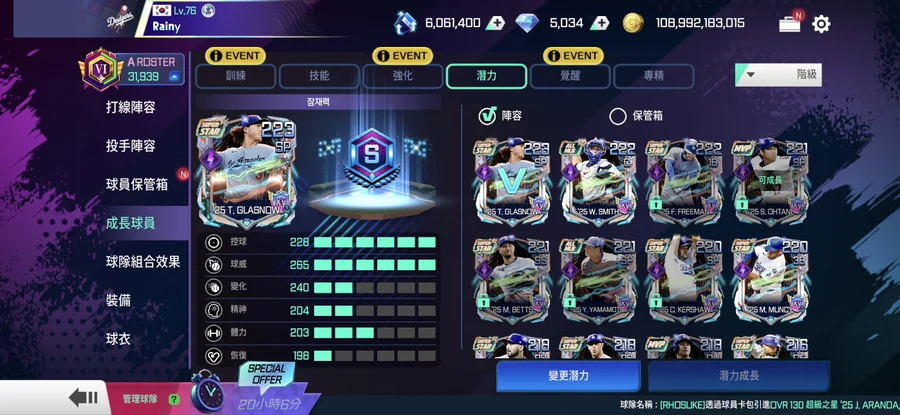
Task: Open the 階級 sort dropdown
Action: (778, 75)
